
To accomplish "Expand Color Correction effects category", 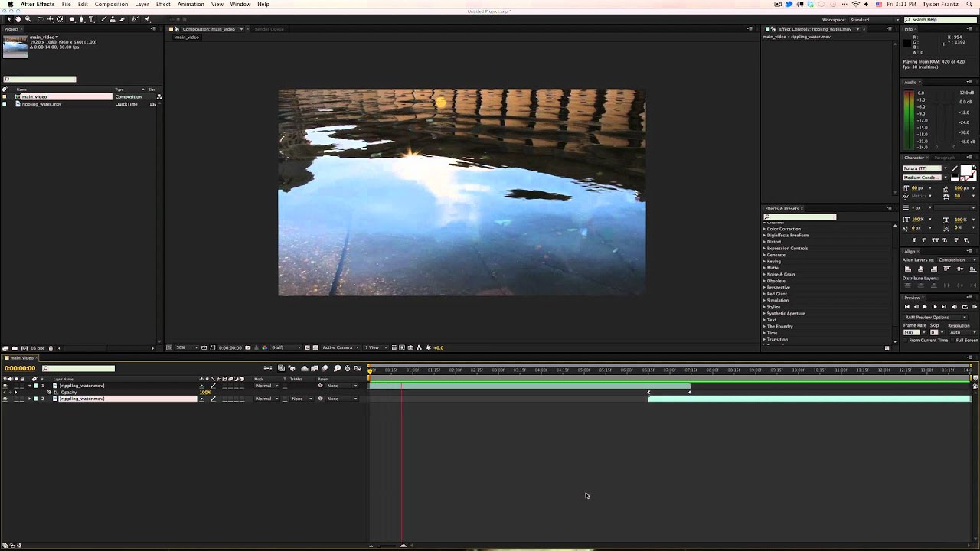I will coord(764,229).
